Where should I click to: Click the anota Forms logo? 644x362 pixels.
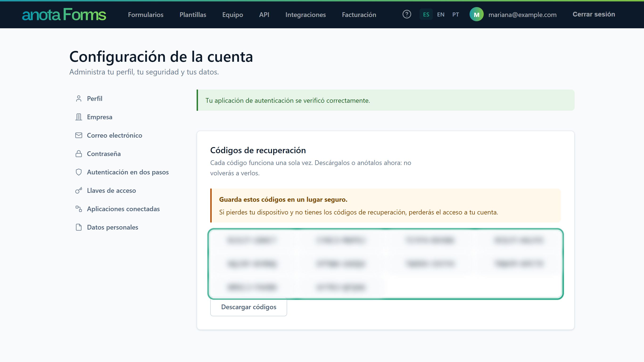coord(64,15)
